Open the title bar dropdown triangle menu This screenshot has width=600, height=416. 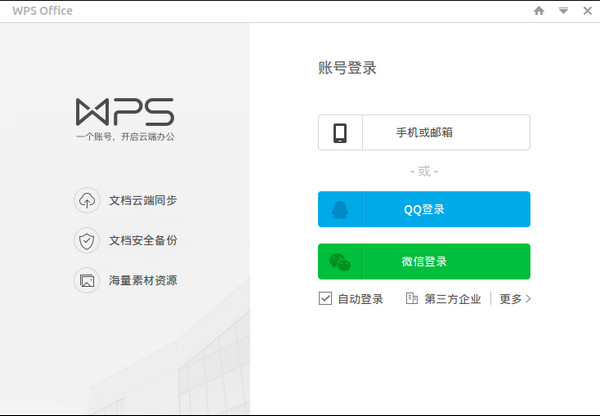pos(563,11)
